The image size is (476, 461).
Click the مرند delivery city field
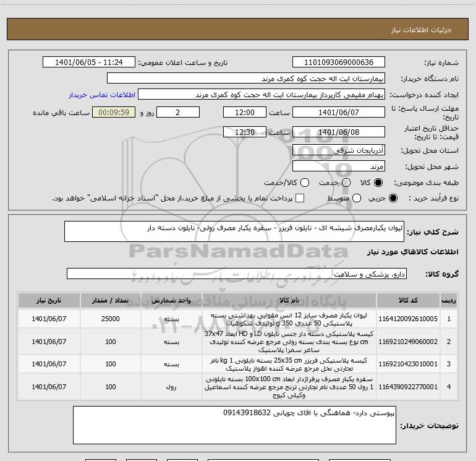pos(338,166)
